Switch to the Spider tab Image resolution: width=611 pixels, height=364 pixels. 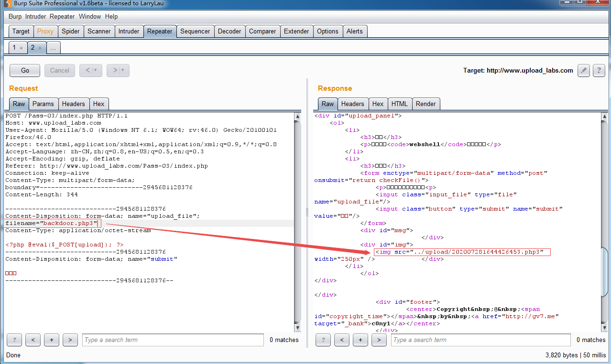tap(71, 31)
